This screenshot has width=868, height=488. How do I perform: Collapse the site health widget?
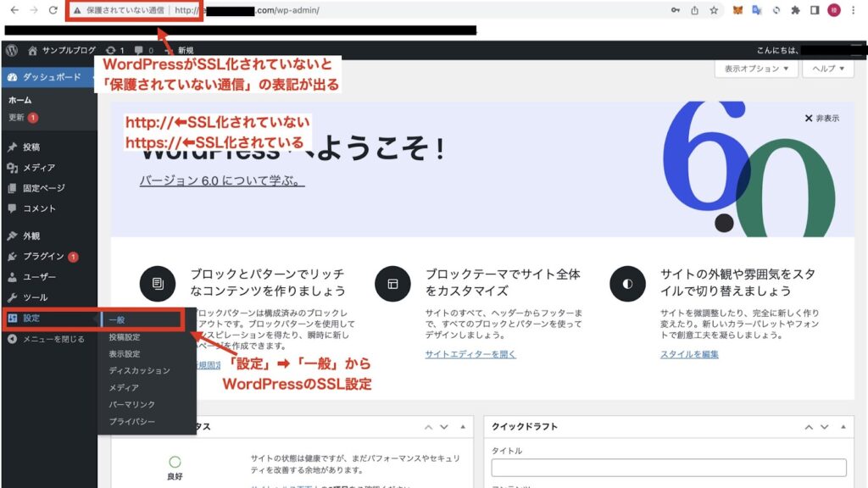[x=463, y=427]
